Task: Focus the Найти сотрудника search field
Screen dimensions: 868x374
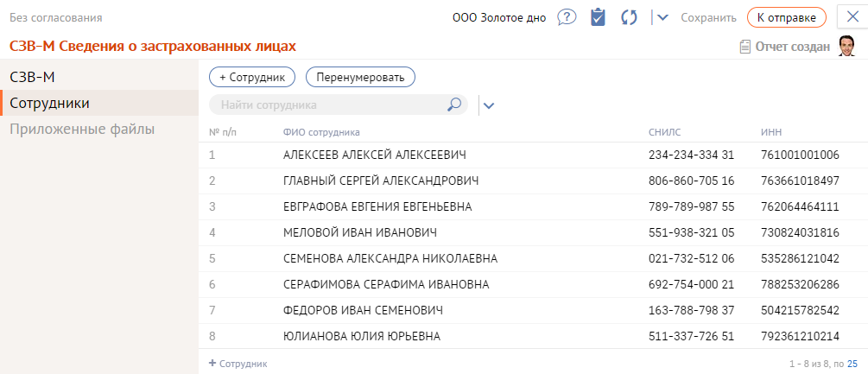Action: click(339, 105)
